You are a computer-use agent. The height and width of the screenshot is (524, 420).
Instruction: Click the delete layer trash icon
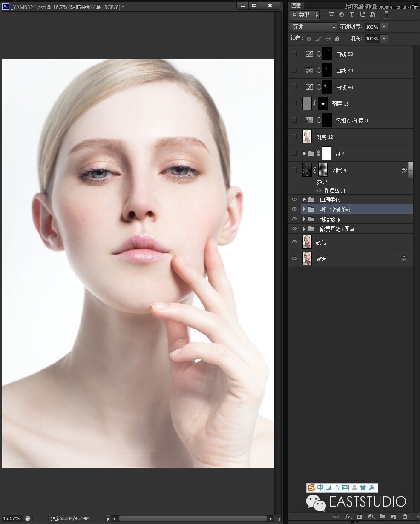tap(404, 516)
